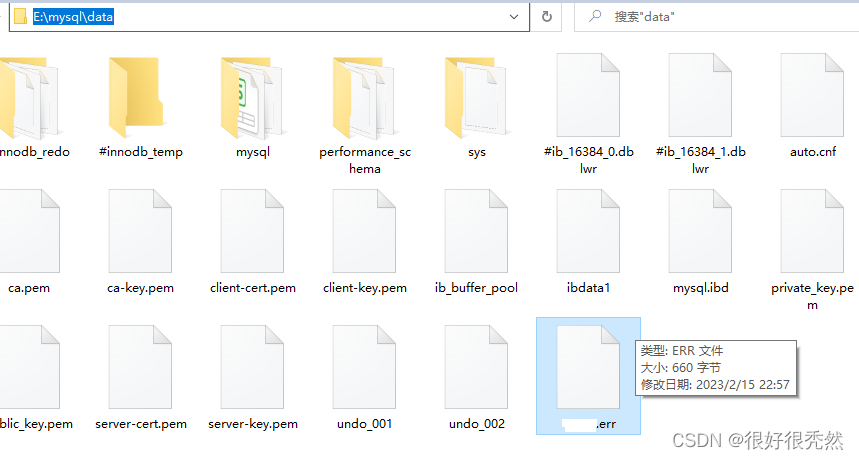Click the client-cert.pem file name
The image size is (859, 460).
253,288
